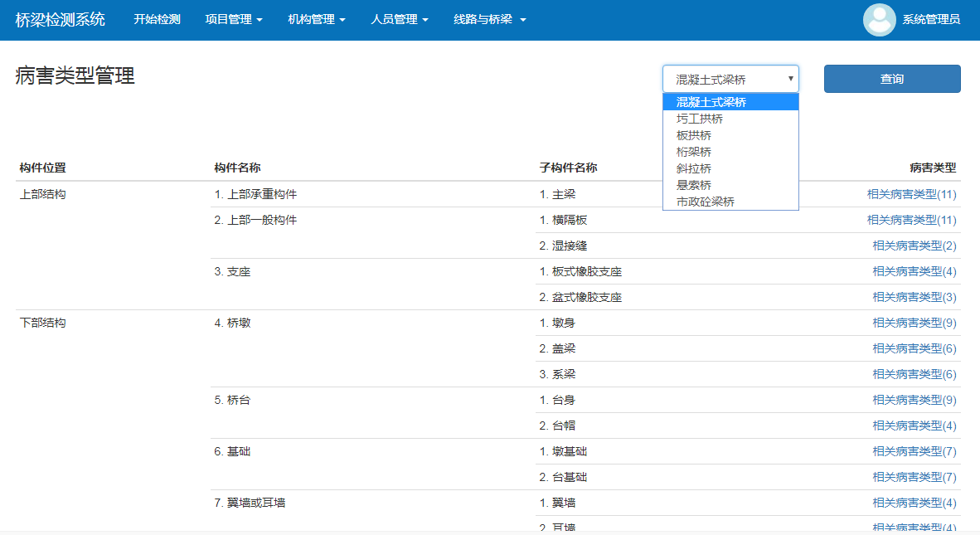The image size is (980, 535).
Task: Open 相关病害类型 link for 主梁 row
Action: [911, 194]
